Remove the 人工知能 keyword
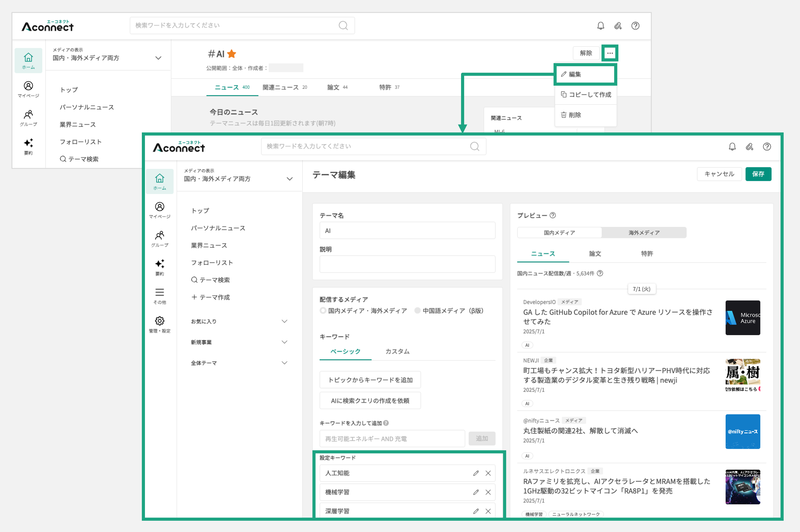Viewport: 800px width, 532px height. (488, 473)
